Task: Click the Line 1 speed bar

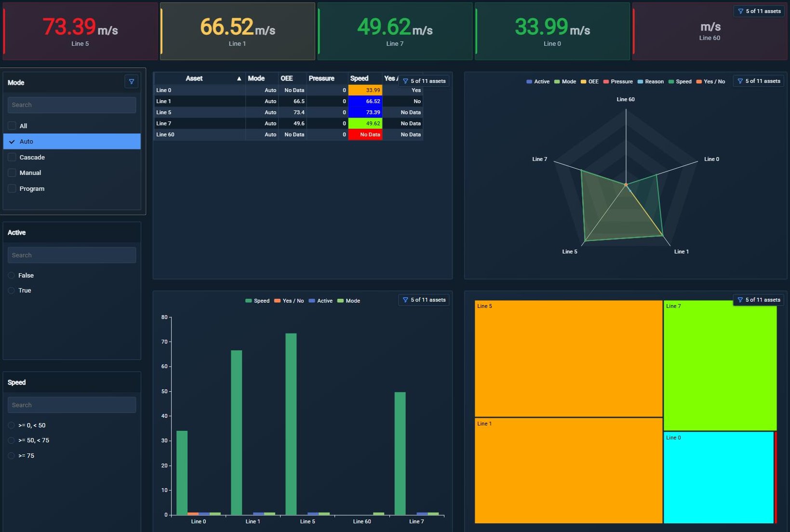Action: (237, 433)
